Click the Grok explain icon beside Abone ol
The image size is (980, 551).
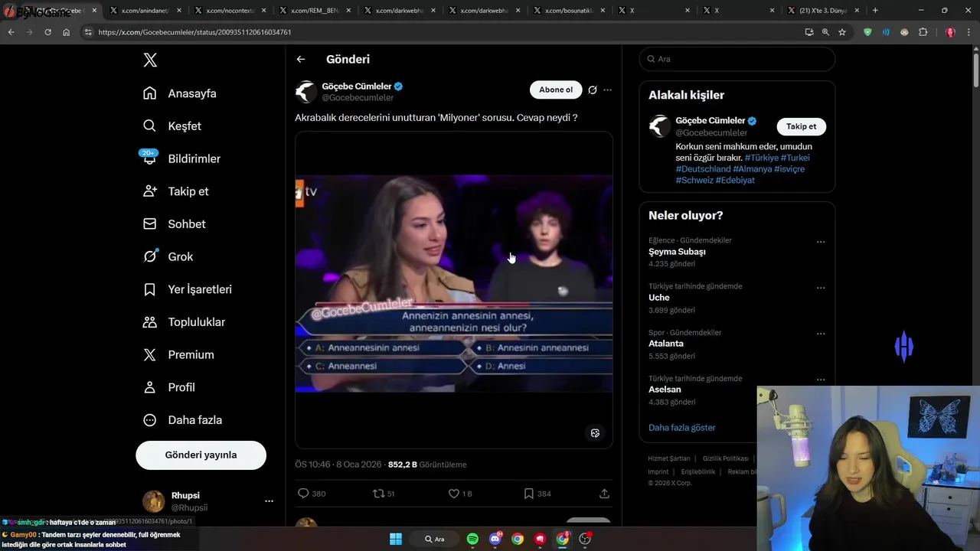coord(592,90)
